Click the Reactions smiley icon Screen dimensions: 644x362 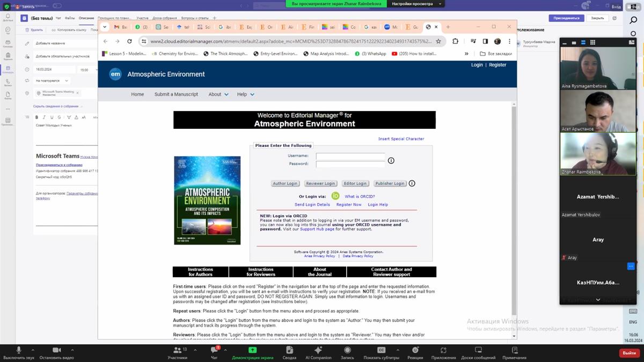point(414,350)
